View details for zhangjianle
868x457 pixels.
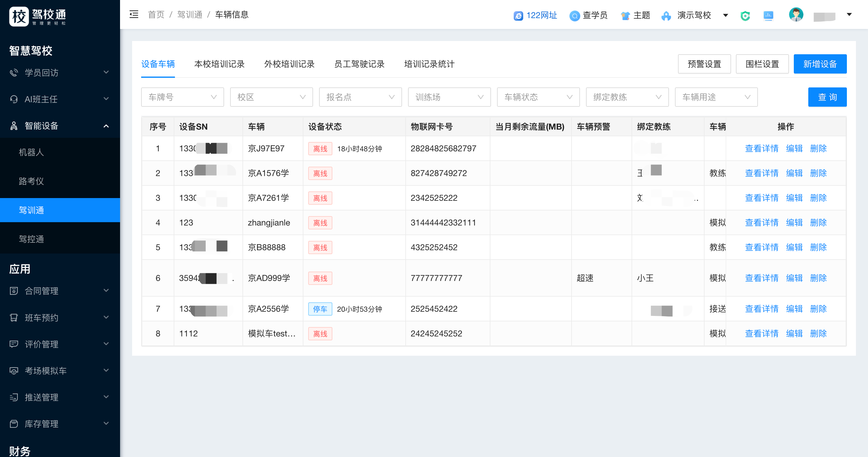(x=762, y=222)
